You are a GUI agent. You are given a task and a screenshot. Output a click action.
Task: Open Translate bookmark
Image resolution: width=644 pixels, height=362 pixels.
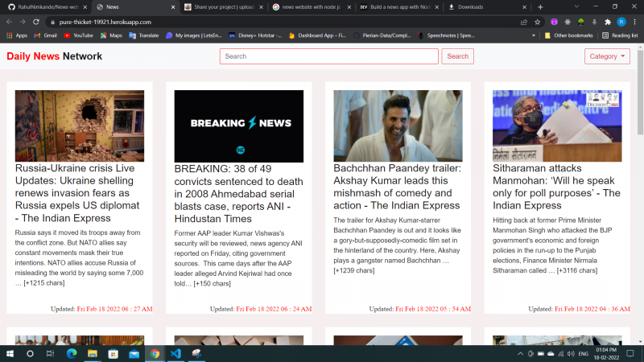(x=144, y=35)
